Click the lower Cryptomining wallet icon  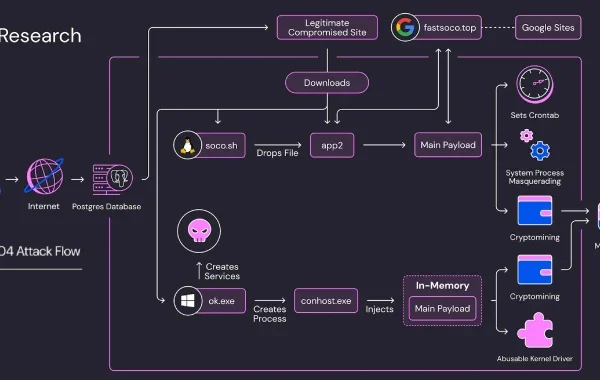(535, 269)
